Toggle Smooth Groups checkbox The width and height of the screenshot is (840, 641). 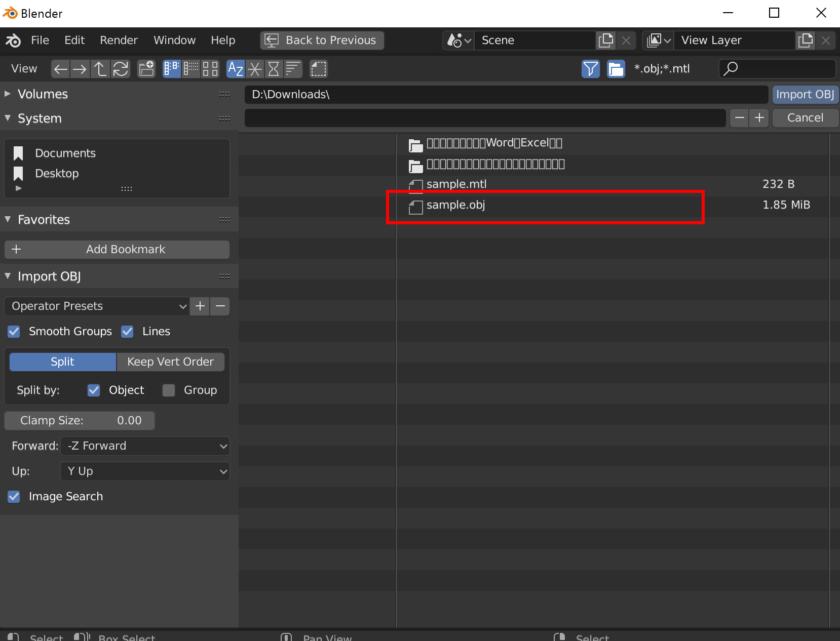pos(14,332)
